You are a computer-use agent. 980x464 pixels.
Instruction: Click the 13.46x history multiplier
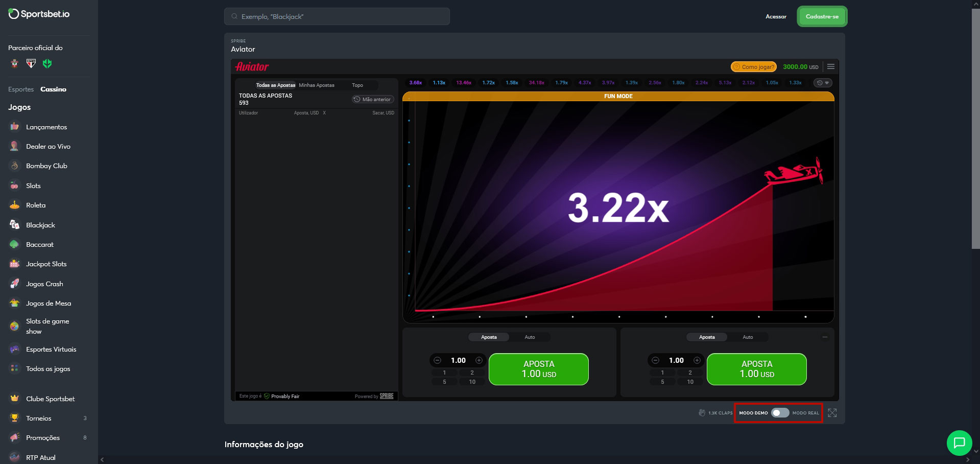[464, 82]
